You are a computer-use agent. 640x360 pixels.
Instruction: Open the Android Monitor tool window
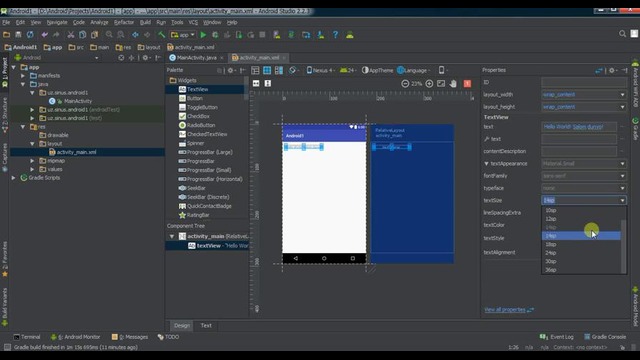point(76,337)
